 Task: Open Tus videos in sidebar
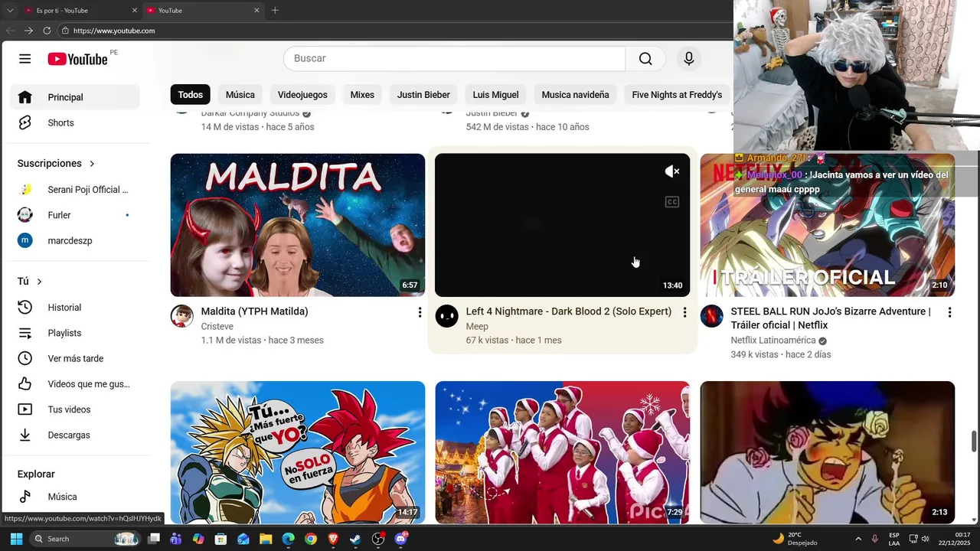click(75, 409)
